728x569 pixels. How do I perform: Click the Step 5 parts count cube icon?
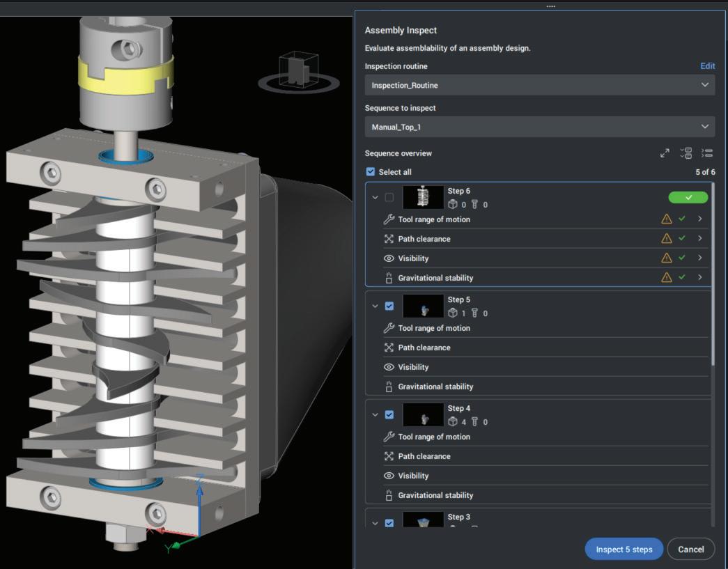(x=453, y=313)
